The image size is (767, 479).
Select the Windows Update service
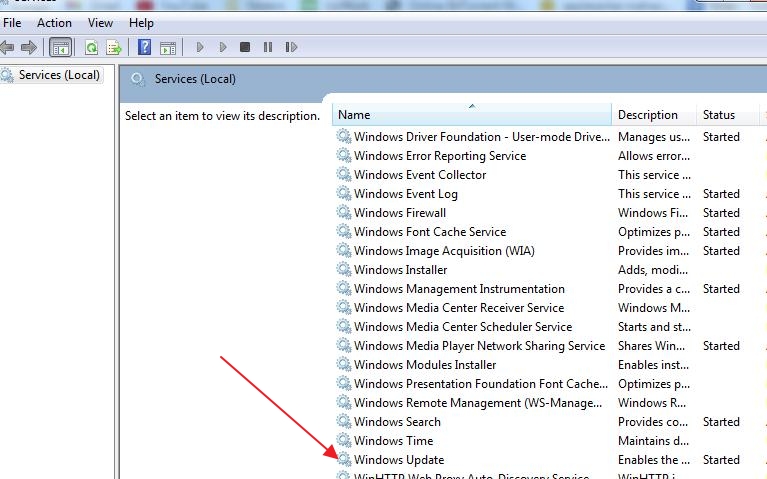coord(398,460)
